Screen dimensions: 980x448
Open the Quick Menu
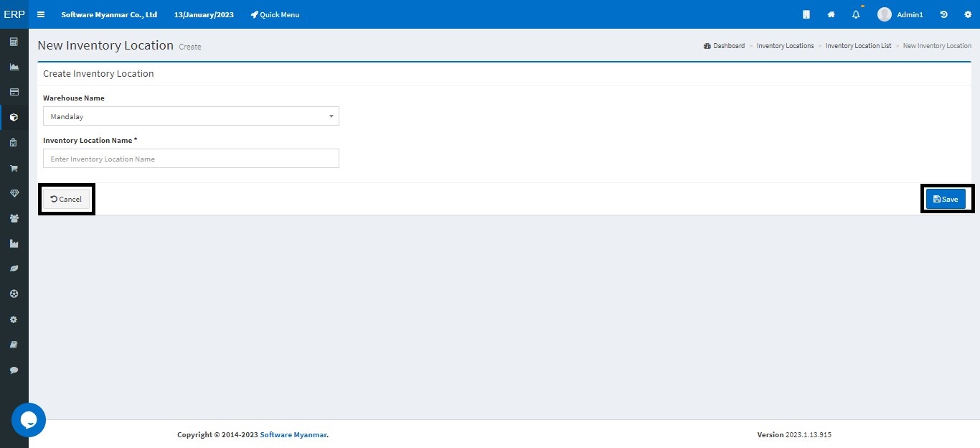(x=275, y=14)
